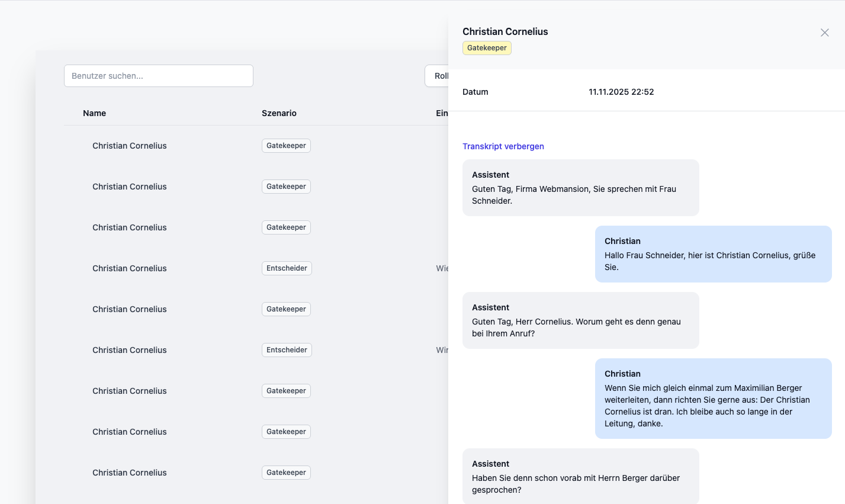Close the Christian Cornelius detail panel

click(824, 33)
